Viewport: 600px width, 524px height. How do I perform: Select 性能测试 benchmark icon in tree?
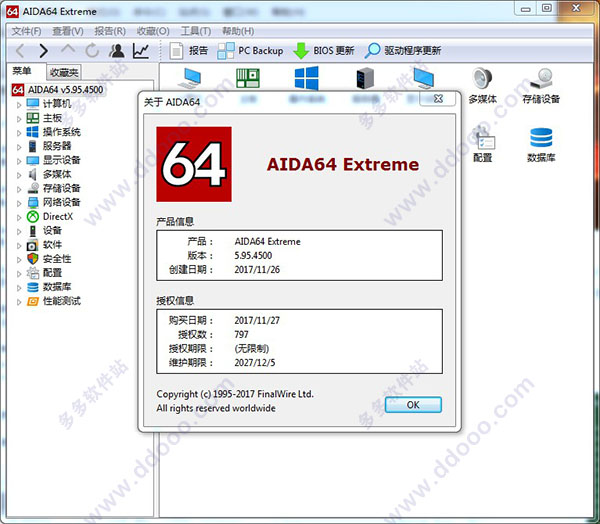(x=33, y=301)
